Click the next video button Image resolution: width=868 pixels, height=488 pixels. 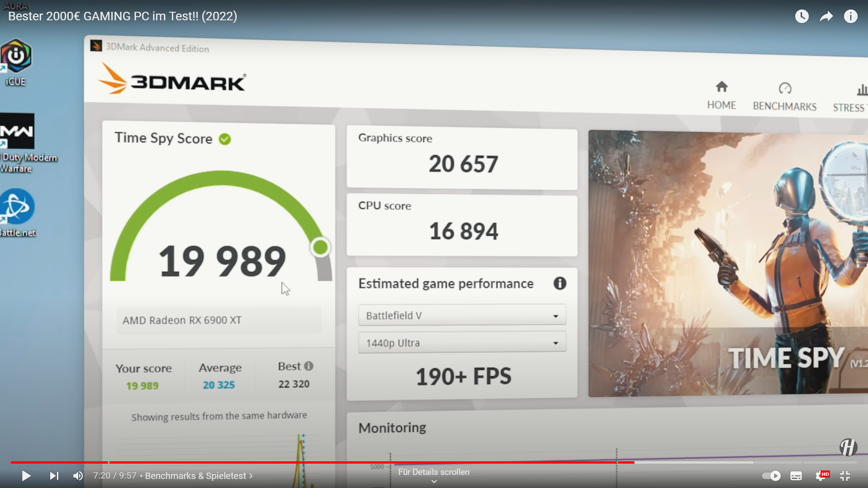54,476
